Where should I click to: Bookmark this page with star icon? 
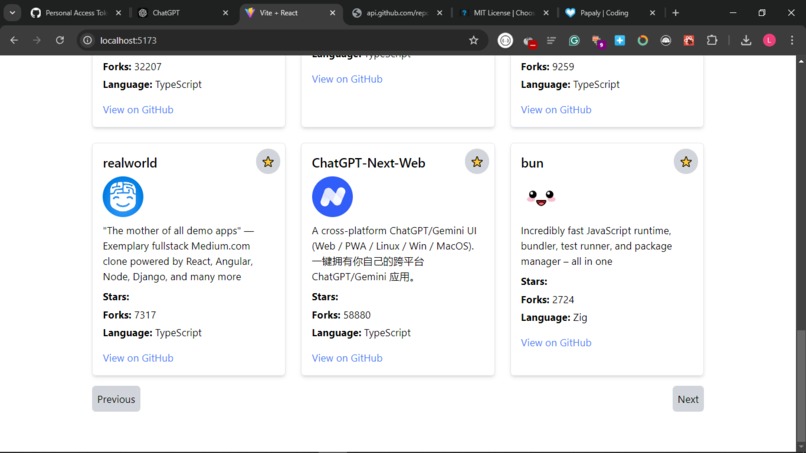[473, 40]
